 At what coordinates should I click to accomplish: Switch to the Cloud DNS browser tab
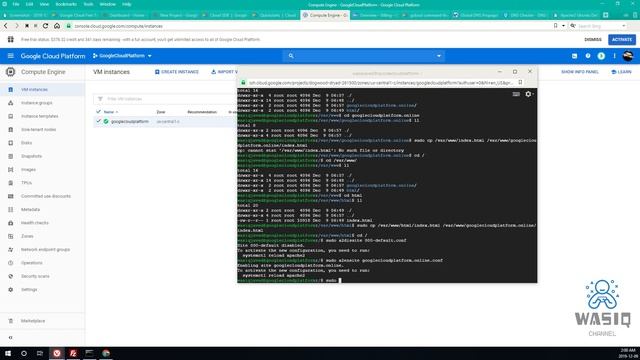point(476,15)
